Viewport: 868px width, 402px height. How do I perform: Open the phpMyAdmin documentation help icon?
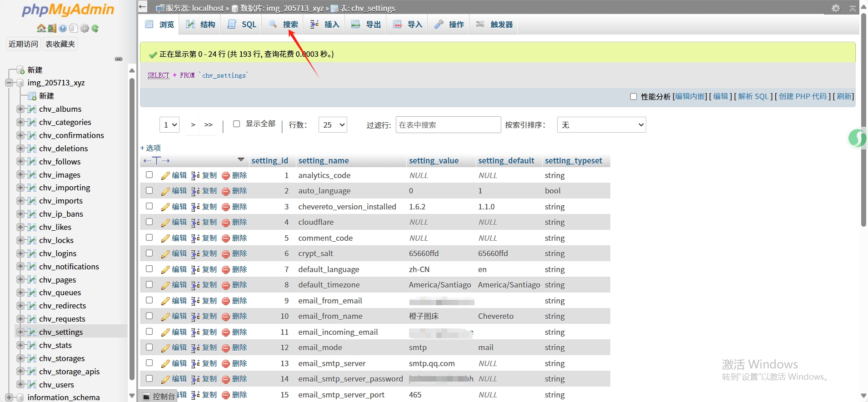pyautogui.click(x=63, y=29)
